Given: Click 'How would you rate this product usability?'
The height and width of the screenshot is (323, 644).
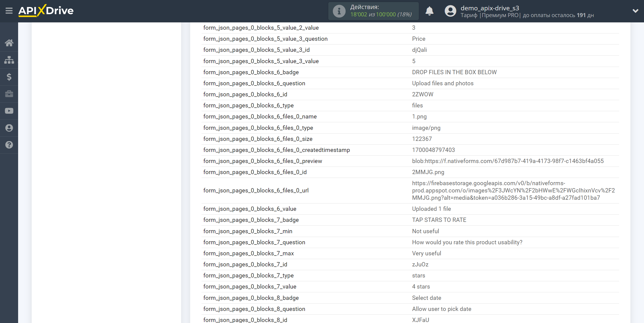Looking at the screenshot, I should click(467, 242).
